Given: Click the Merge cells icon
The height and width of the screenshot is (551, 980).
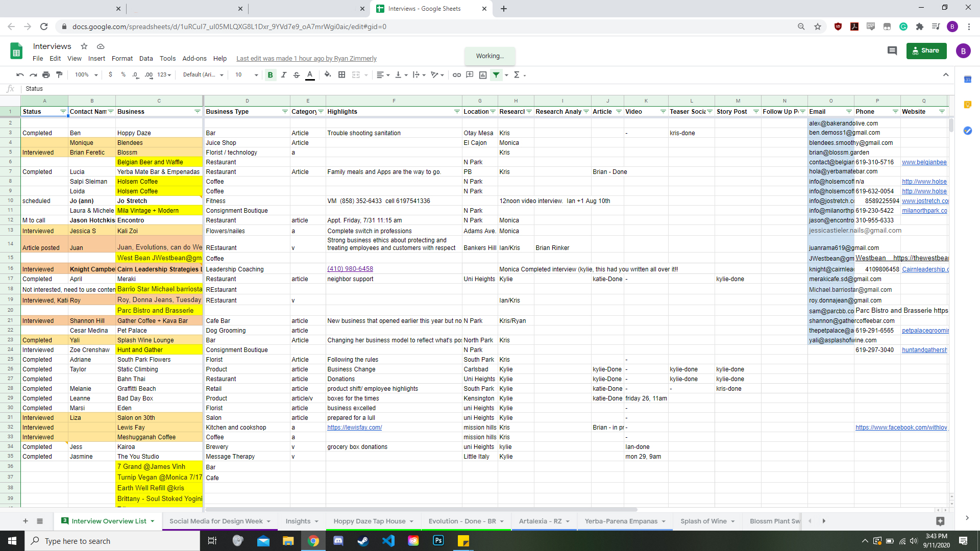Looking at the screenshot, I should pyautogui.click(x=356, y=75).
